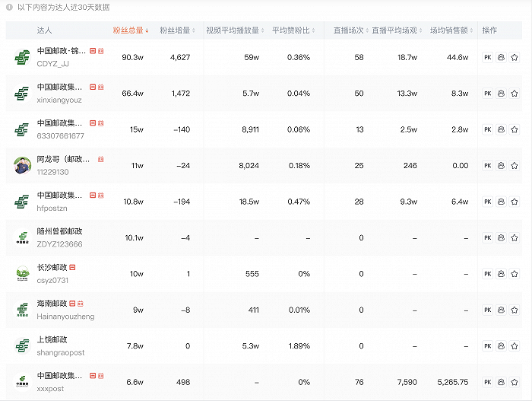Open 长沙邮政 account name link
The height and width of the screenshot is (401, 532).
(x=52, y=268)
